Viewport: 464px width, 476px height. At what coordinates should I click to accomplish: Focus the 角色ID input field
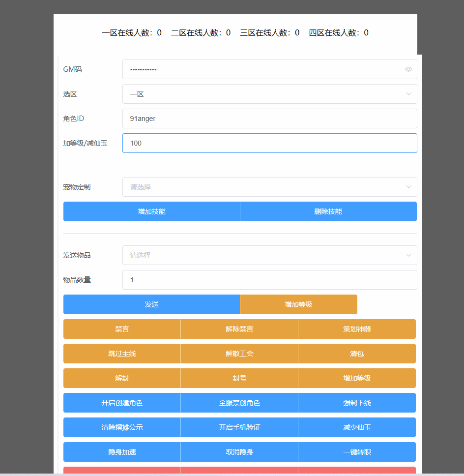click(269, 119)
